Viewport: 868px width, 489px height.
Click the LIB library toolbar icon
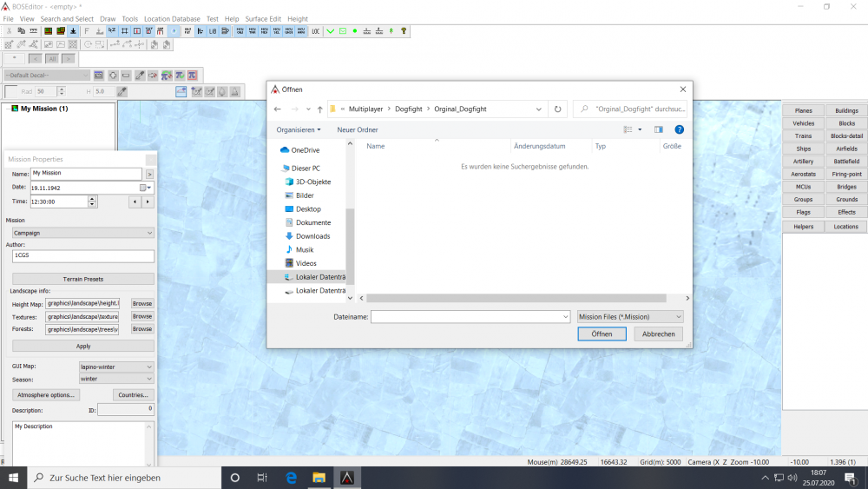212,31
